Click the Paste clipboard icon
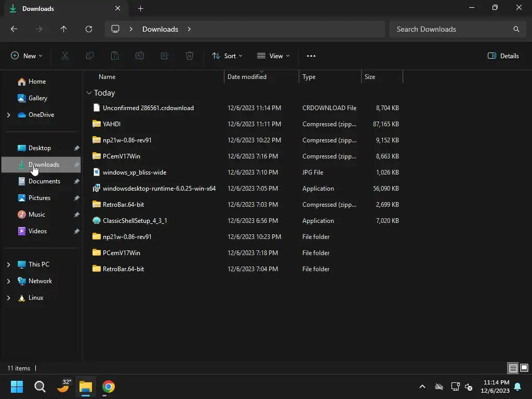Viewport: 532px width, 399px height. (115, 56)
